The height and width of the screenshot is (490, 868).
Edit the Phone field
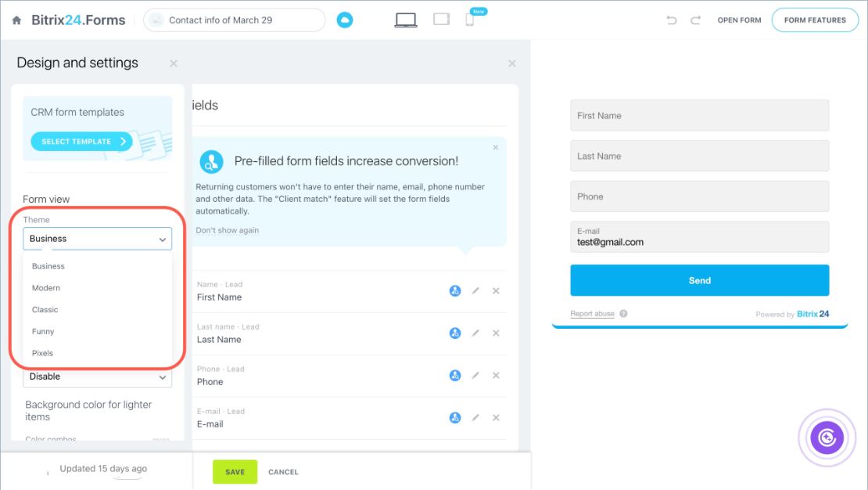pos(475,375)
